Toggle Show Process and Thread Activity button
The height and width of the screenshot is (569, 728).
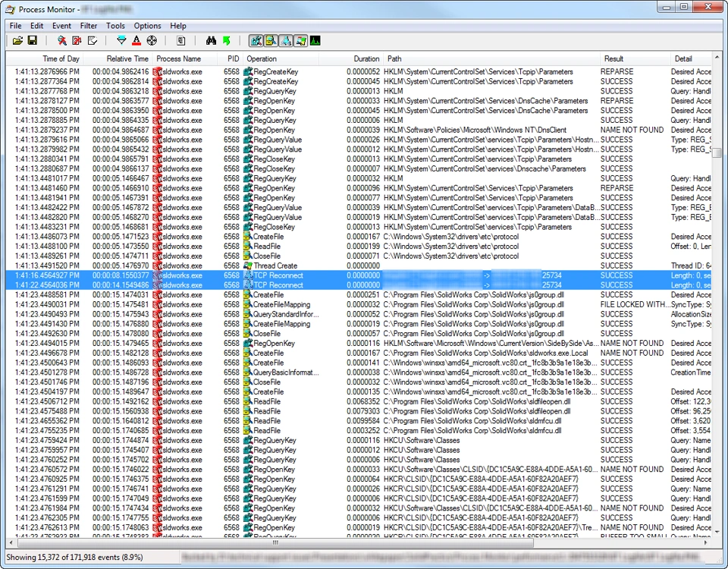(300, 41)
